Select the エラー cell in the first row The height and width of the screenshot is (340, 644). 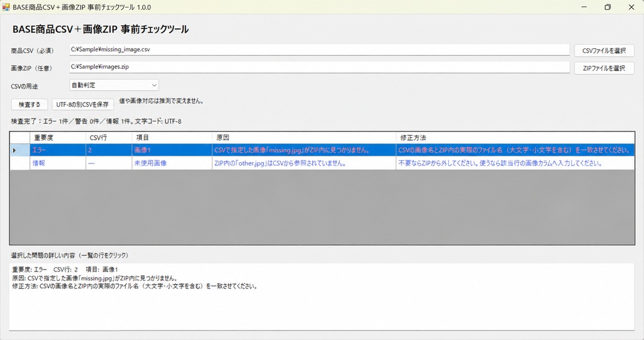coord(58,150)
